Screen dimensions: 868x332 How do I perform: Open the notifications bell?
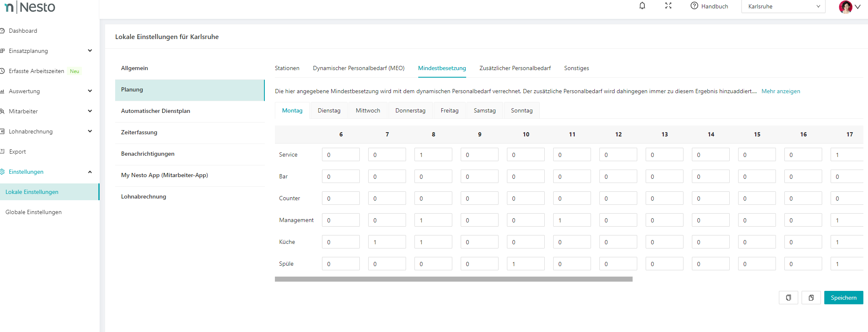click(642, 6)
